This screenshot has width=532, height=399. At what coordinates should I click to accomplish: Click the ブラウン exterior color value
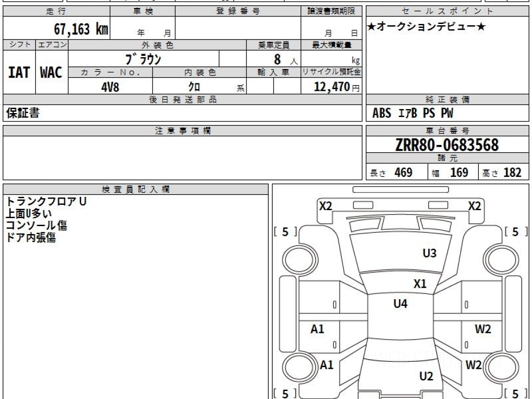tap(143, 59)
